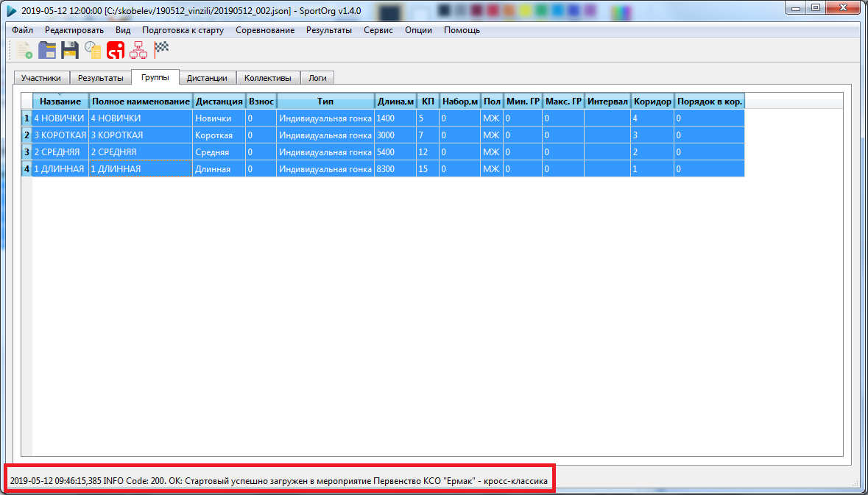Click the Длинная distance cell
The height and width of the screenshot is (495, 868).
219,168
